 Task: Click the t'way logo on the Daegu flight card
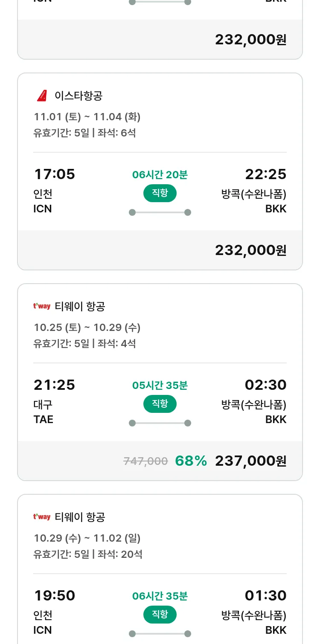[x=42, y=306]
